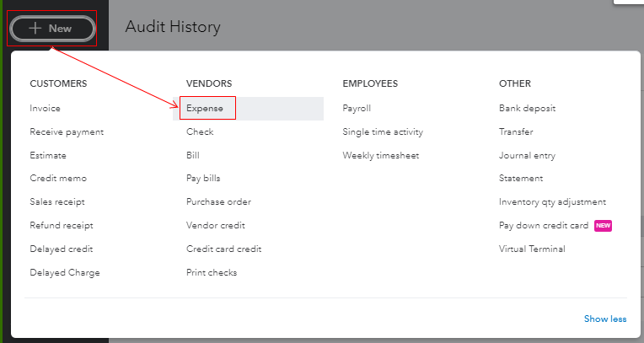Open Invoice under Customers
Screen dimensions: 644x343
pyautogui.click(x=45, y=109)
